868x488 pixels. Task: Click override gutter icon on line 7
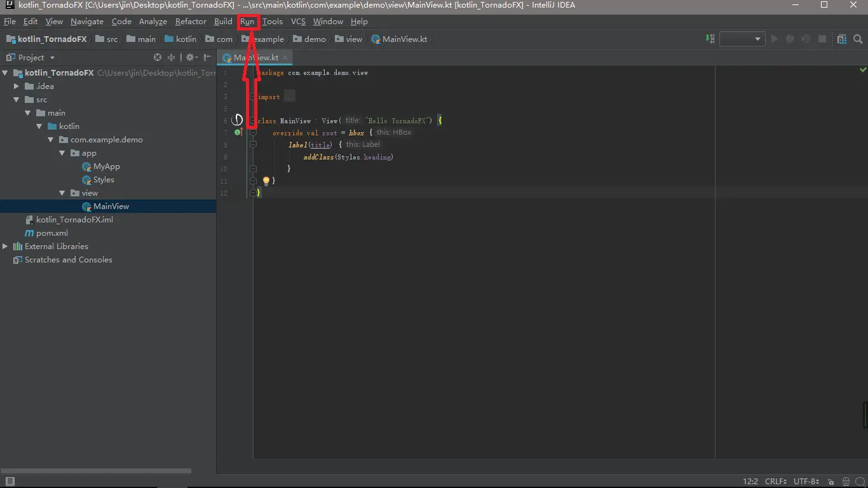(238, 132)
